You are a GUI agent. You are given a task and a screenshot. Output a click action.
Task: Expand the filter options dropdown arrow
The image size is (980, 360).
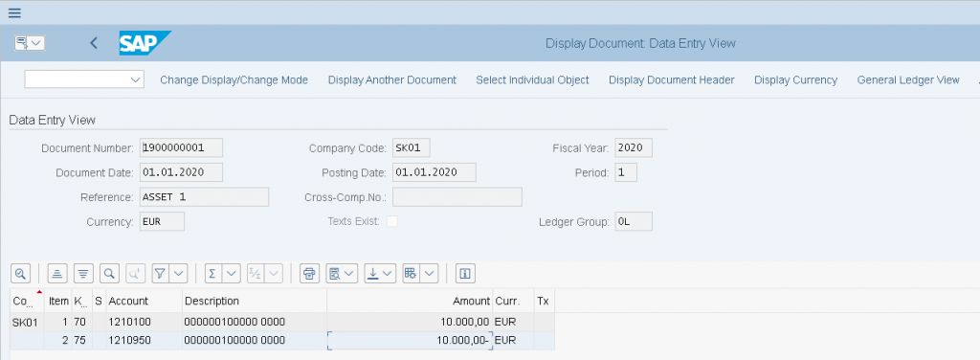tap(179, 273)
